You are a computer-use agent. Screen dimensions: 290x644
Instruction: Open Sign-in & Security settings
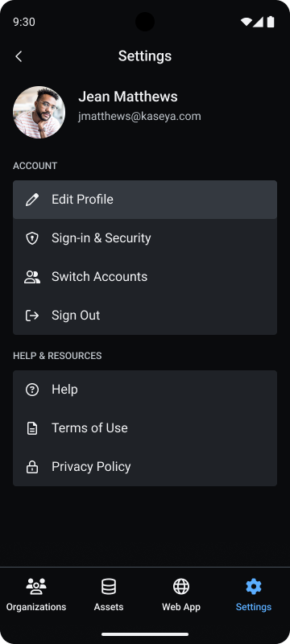(145, 238)
